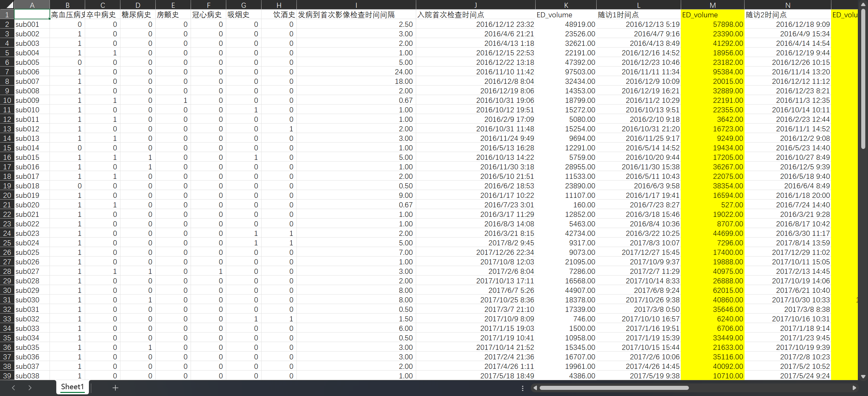Select date 2017/8/2 9:45
This screenshot has height=396, width=868.
(x=476, y=243)
